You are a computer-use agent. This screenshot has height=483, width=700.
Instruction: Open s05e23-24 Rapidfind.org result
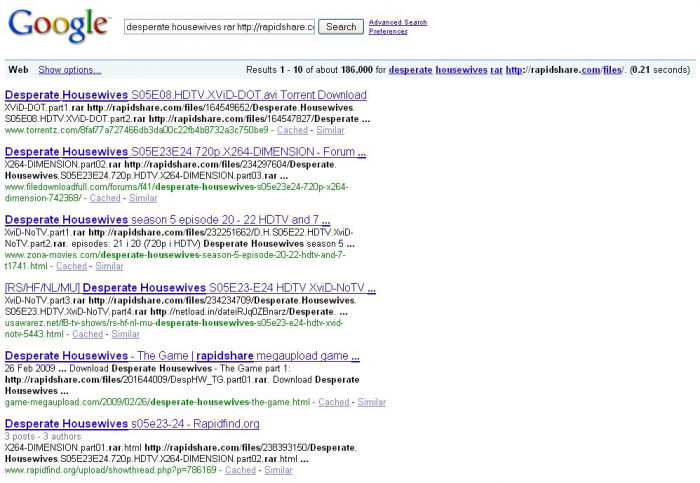coord(132,424)
